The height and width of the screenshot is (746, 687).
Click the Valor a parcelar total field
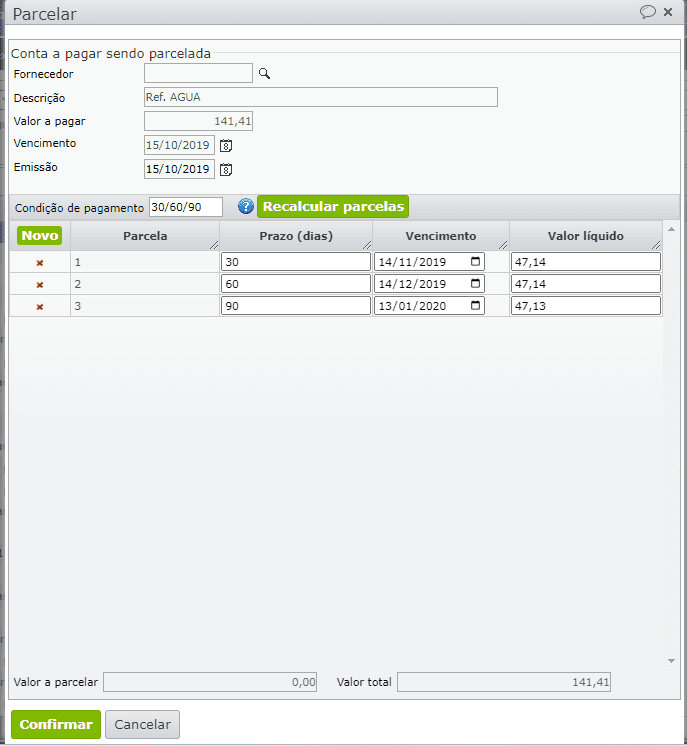pyautogui.click(x=210, y=682)
